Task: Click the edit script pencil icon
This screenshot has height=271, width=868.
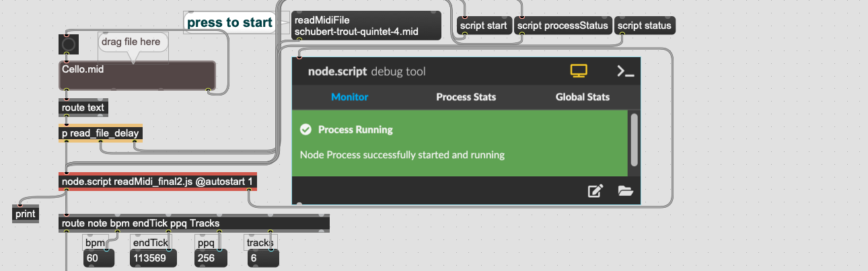Action: click(595, 191)
